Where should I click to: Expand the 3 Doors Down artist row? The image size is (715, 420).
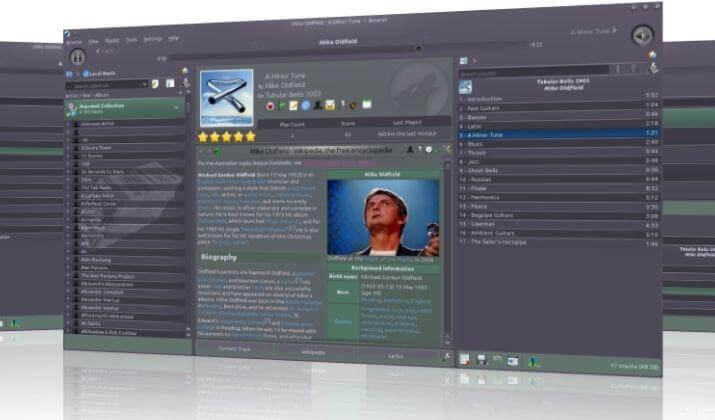[x=69, y=148]
